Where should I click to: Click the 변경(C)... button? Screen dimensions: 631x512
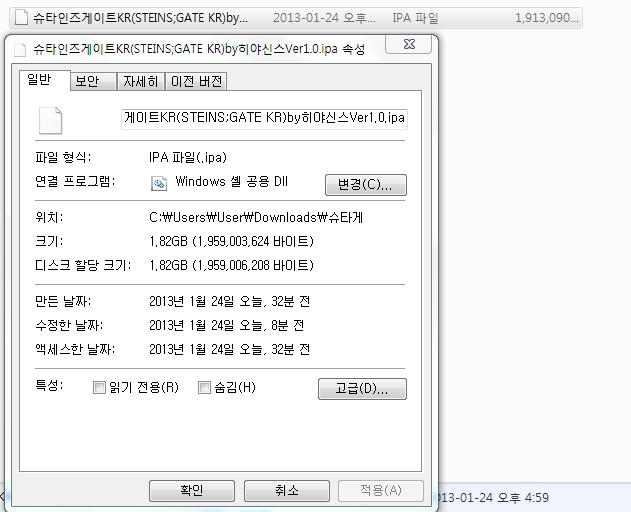pos(365,185)
